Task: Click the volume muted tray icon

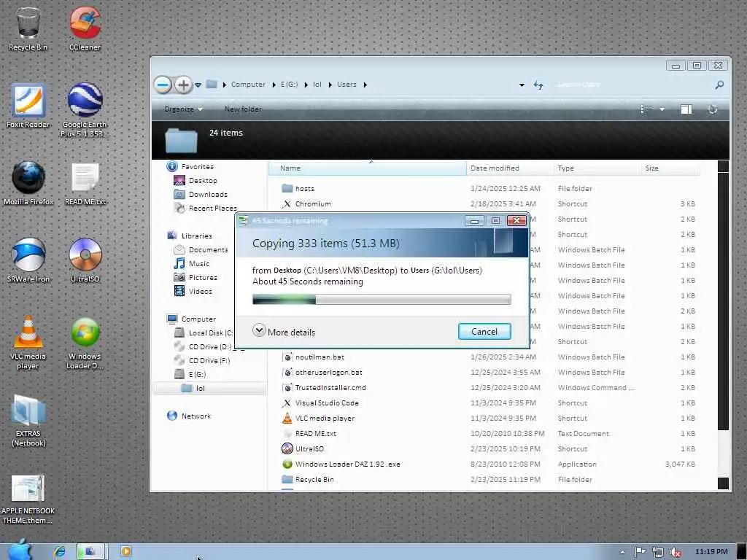Action: [x=675, y=552]
